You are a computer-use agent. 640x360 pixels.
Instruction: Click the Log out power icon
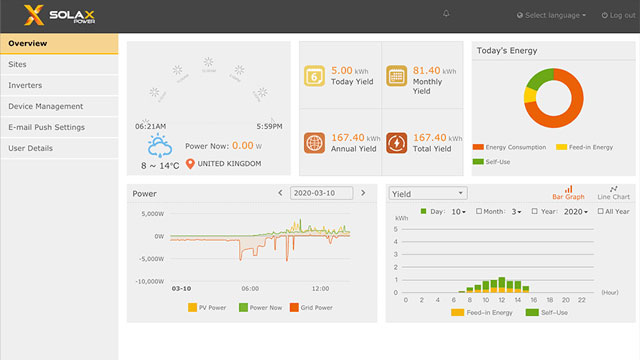click(604, 16)
